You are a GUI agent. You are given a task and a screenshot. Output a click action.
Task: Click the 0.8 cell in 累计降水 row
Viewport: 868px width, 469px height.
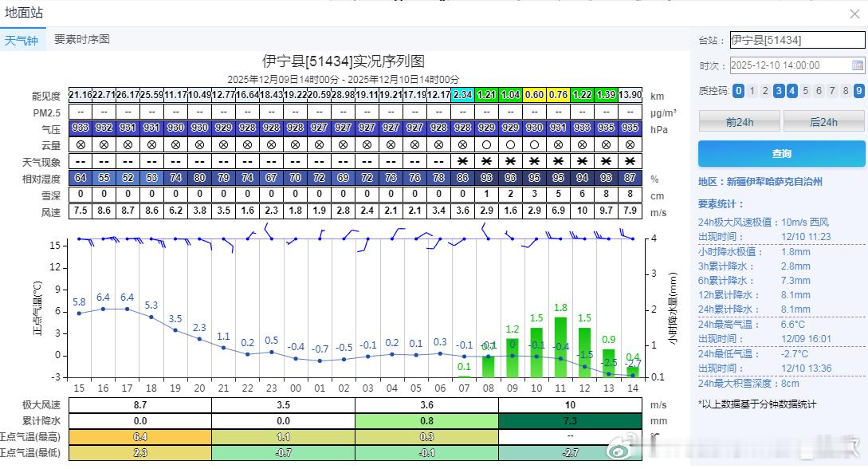(426, 421)
